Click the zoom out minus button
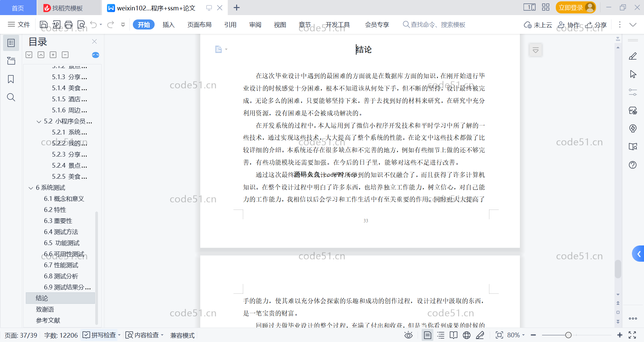This screenshot has width=644, height=342. [533, 335]
